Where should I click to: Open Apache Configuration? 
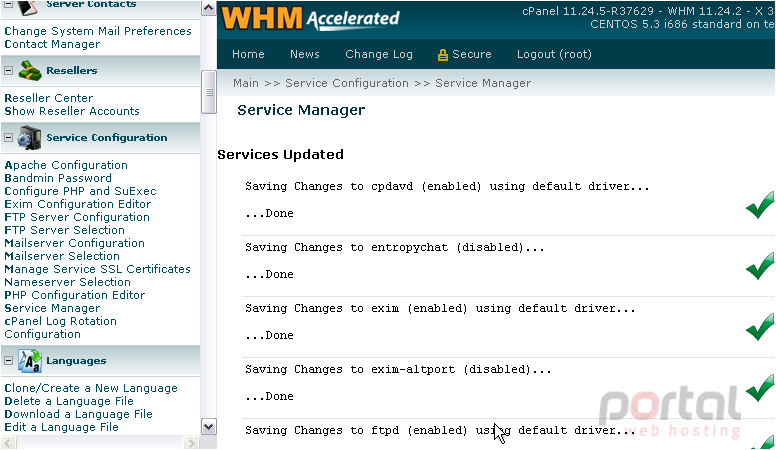[x=66, y=165]
